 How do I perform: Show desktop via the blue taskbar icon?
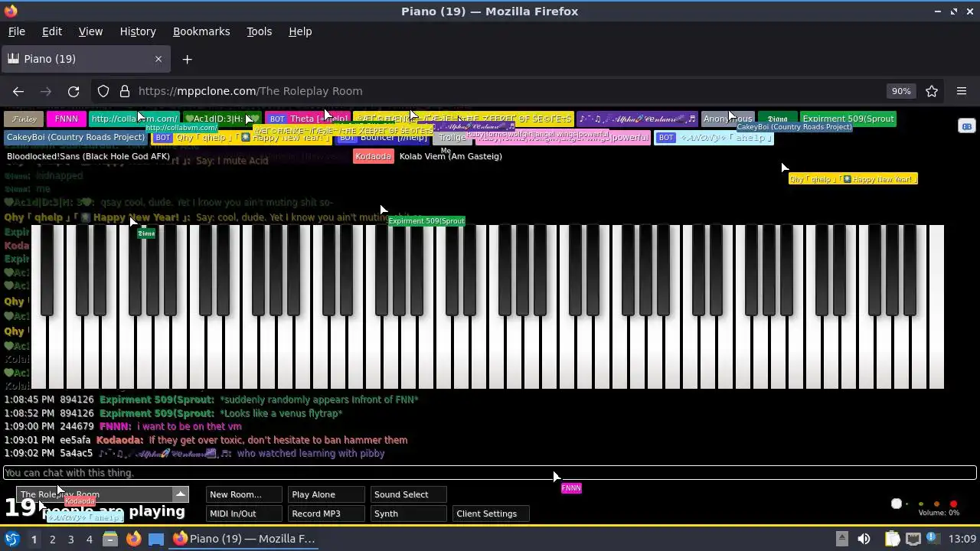point(156,539)
